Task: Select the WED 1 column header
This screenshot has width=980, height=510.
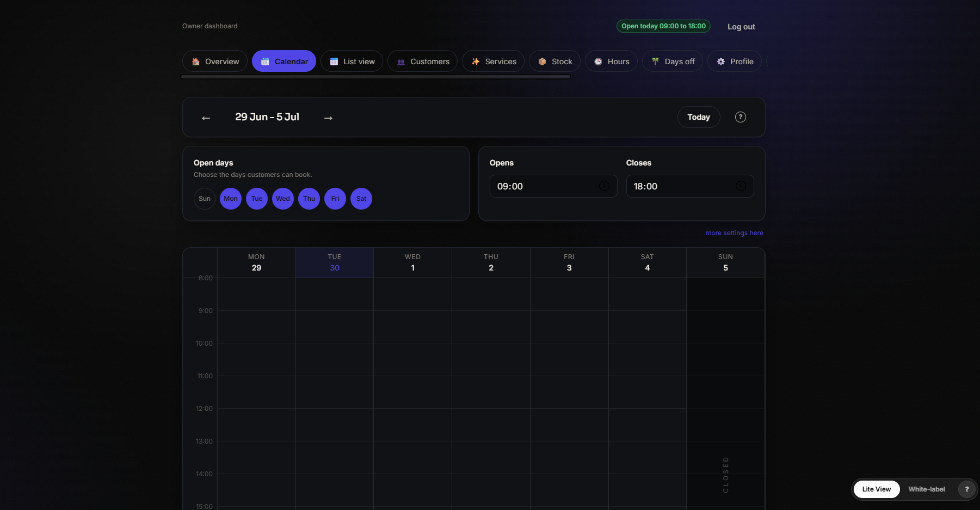Action: (x=412, y=263)
